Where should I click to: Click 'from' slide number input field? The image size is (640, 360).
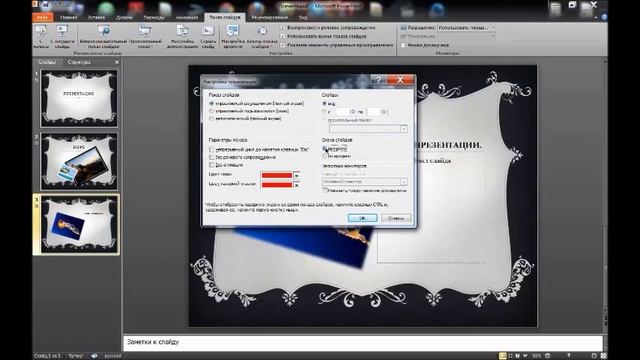342,111
